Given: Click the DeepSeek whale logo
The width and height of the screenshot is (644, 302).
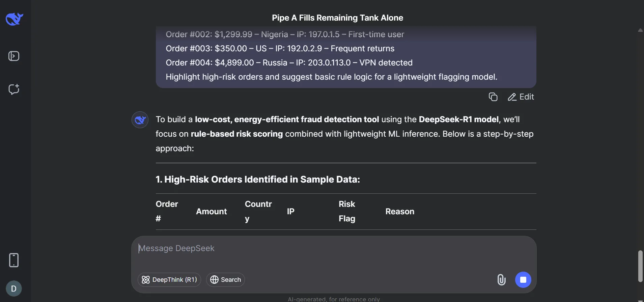Looking at the screenshot, I should 14,19.
